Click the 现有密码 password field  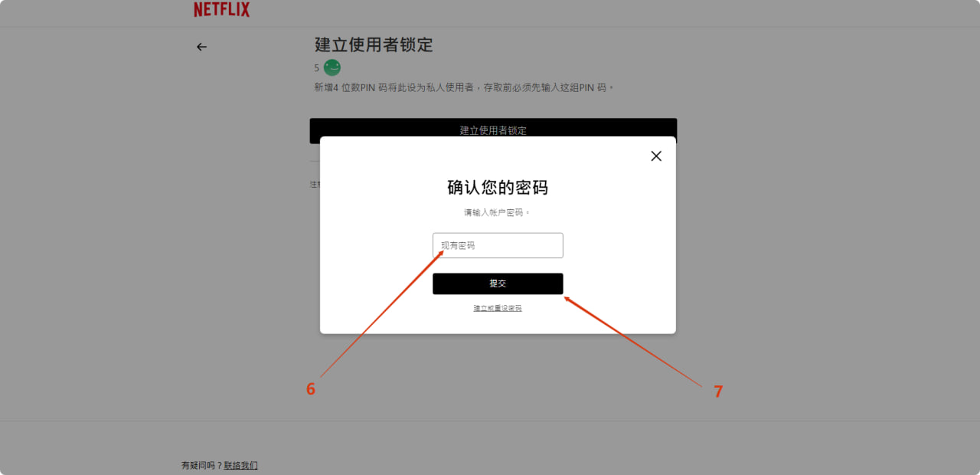pos(498,245)
